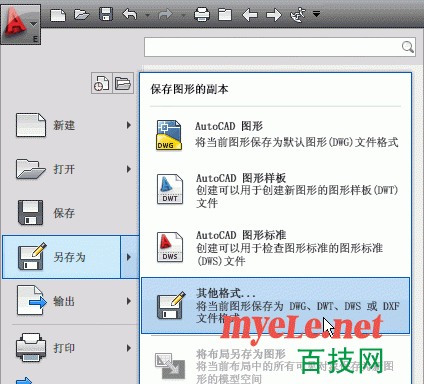Click the 其他格式 floppy pencil icon
Viewport: 424px width, 384px height.
(x=171, y=305)
